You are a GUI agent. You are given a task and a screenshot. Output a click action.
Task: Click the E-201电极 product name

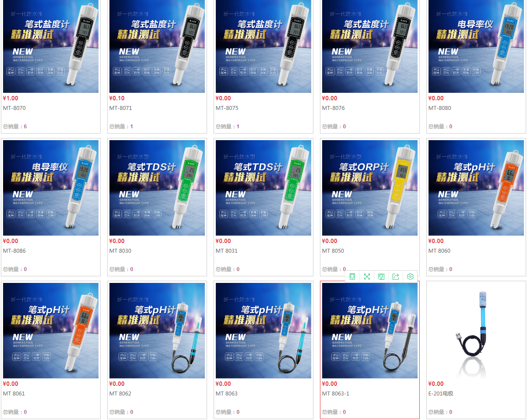[441, 394]
